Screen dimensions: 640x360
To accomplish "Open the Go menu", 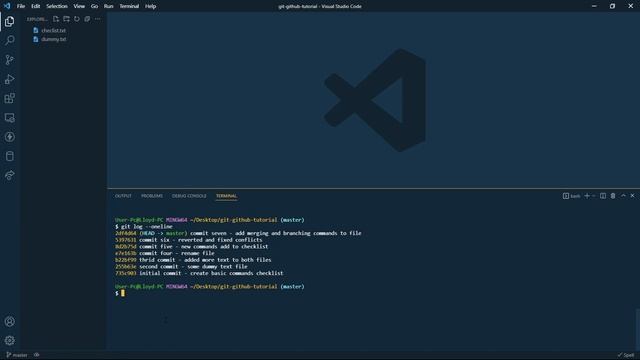I will 94,6.
